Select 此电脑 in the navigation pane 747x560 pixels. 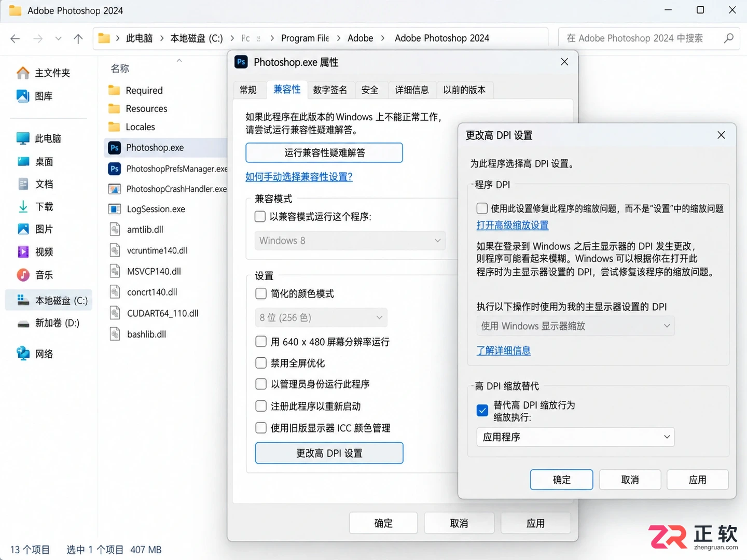click(x=39, y=138)
